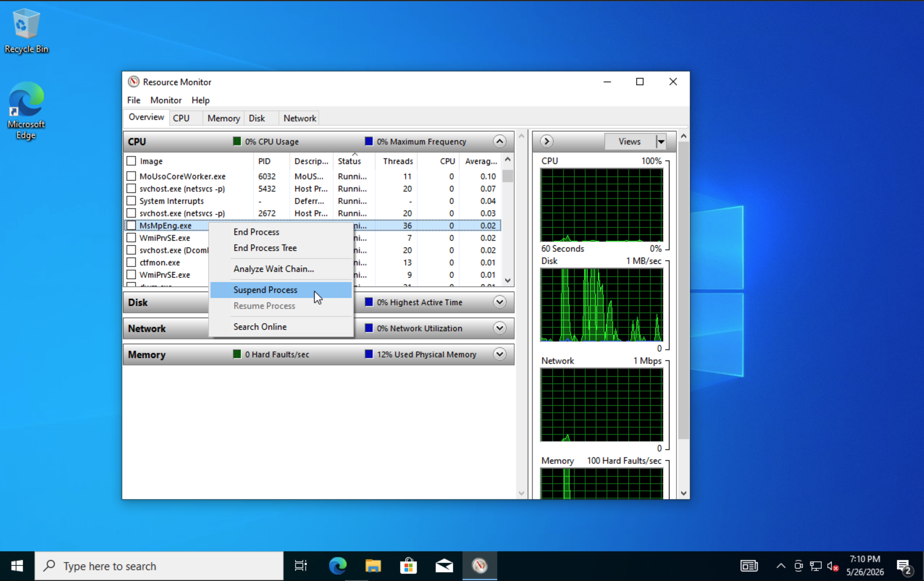Sort by the Status column header

(x=354, y=161)
